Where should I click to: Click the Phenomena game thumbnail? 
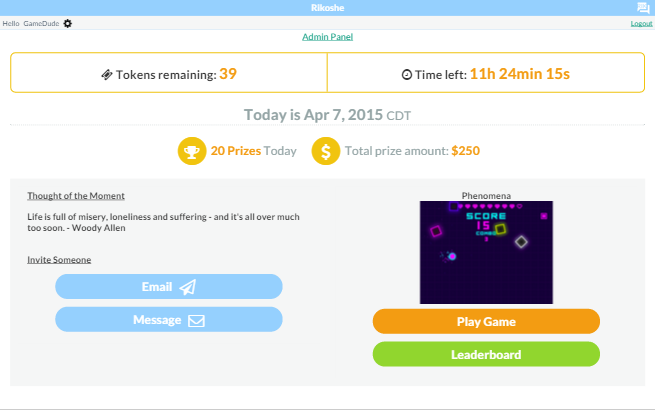(486, 252)
